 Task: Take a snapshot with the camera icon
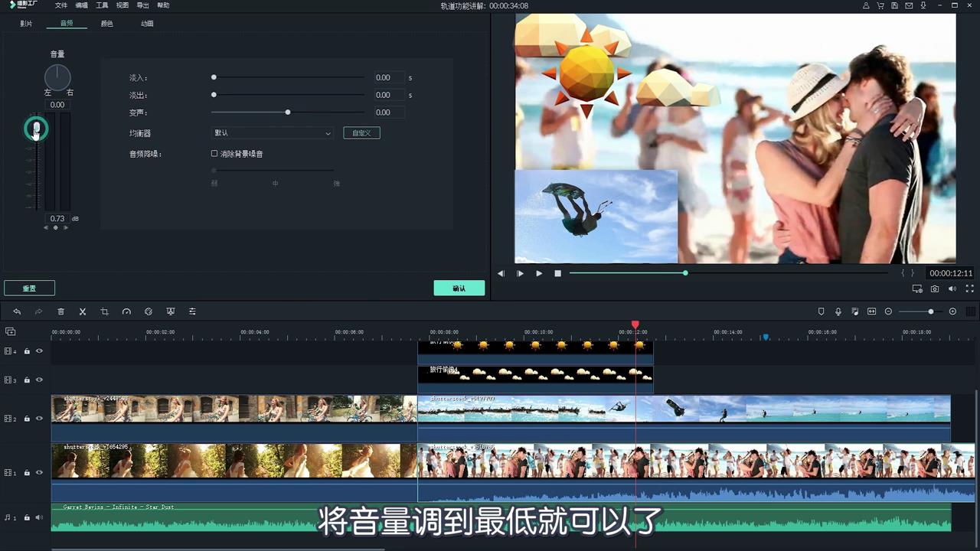935,289
